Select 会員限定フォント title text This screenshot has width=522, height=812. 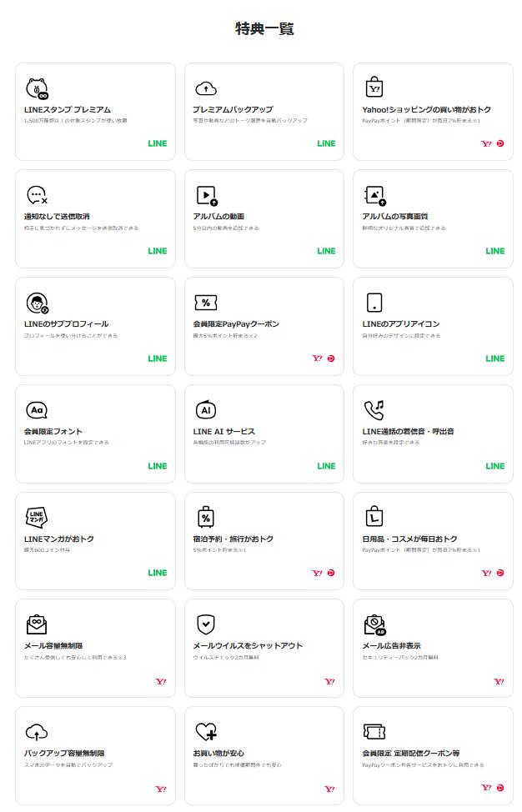pos(53,431)
